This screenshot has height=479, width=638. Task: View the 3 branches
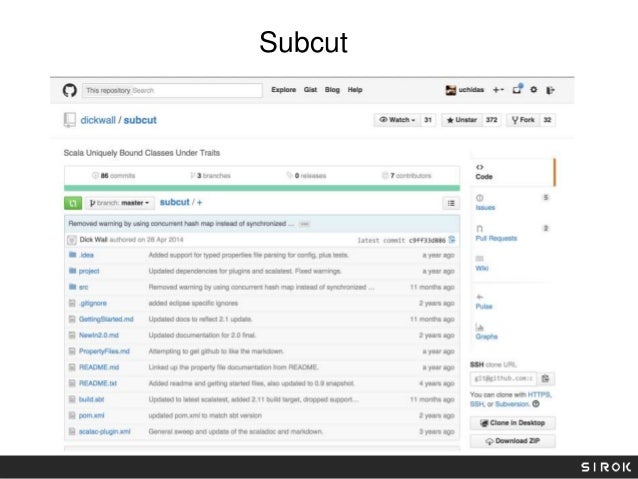pos(210,175)
